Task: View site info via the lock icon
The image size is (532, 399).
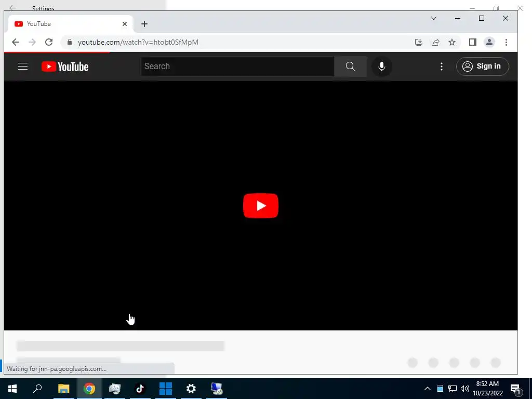Action: pyautogui.click(x=70, y=42)
